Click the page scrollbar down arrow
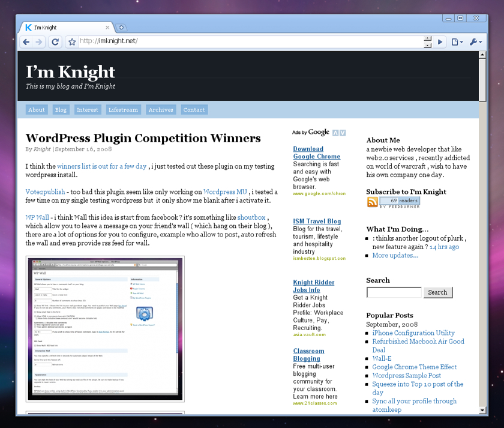 [482, 410]
